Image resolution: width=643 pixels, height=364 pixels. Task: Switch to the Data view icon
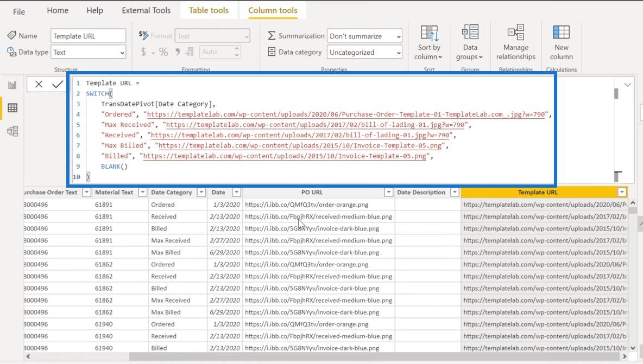(x=12, y=108)
